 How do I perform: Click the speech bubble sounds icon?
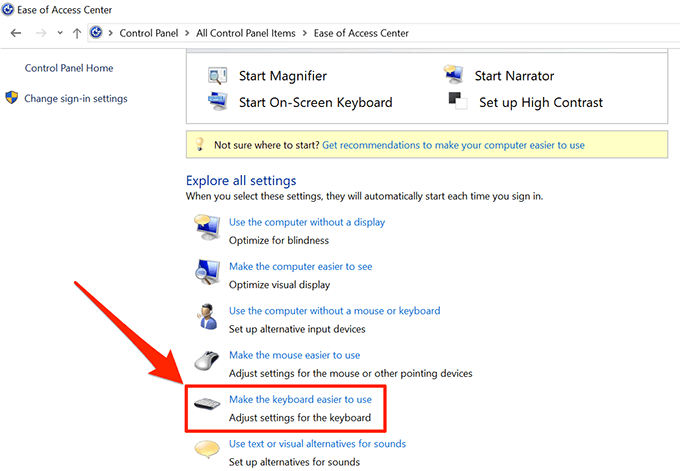pos(206,451)
